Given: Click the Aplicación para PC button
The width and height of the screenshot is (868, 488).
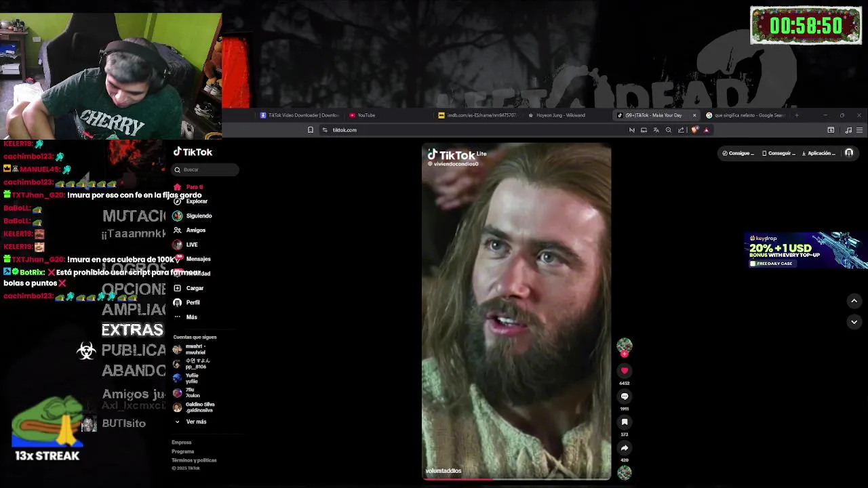Looking at the screenshot, I should (818, 153).
